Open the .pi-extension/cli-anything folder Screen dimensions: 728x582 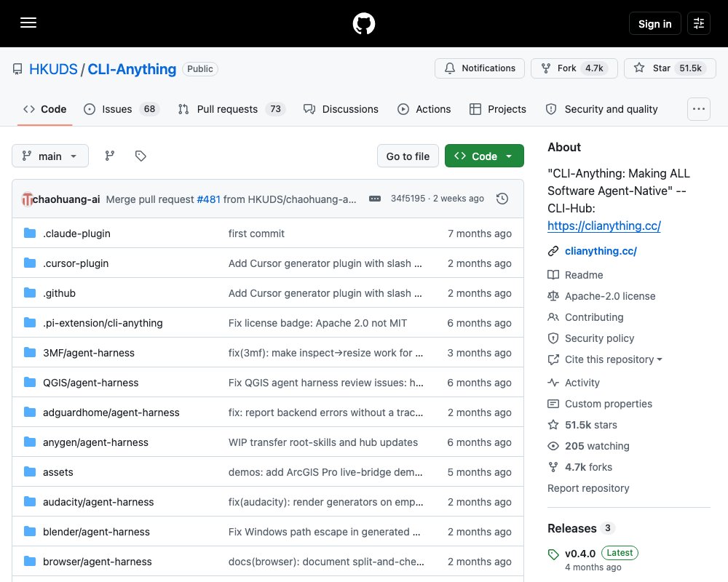click(103, 323)
